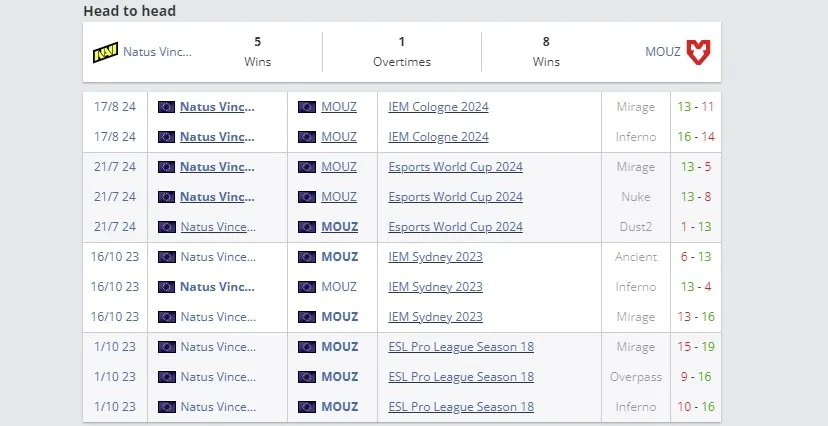Click ESL Pro League Season 18 Inferno link
828x426 pixels.
click(461, 407)
